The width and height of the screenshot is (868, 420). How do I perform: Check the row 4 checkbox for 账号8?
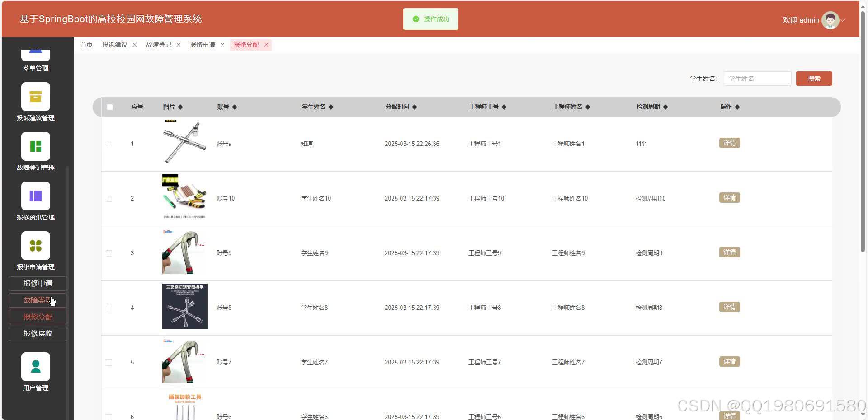click(x=109, y=308)
